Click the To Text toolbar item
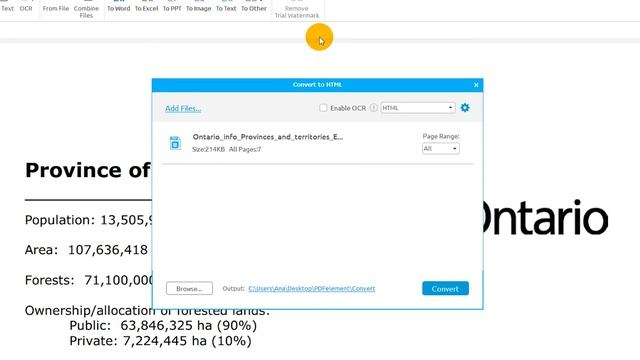This screenshot has width=640, height=360. pos(226,8)
